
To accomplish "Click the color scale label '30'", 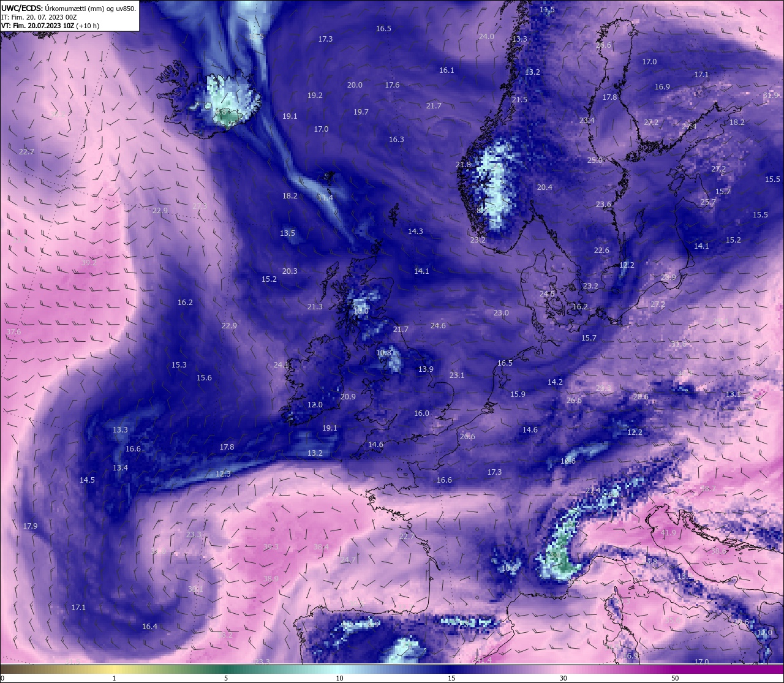I will 563,678.
